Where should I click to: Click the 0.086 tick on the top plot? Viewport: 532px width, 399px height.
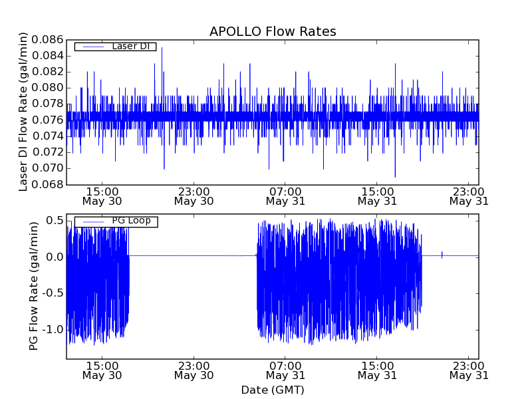(48, 40)
